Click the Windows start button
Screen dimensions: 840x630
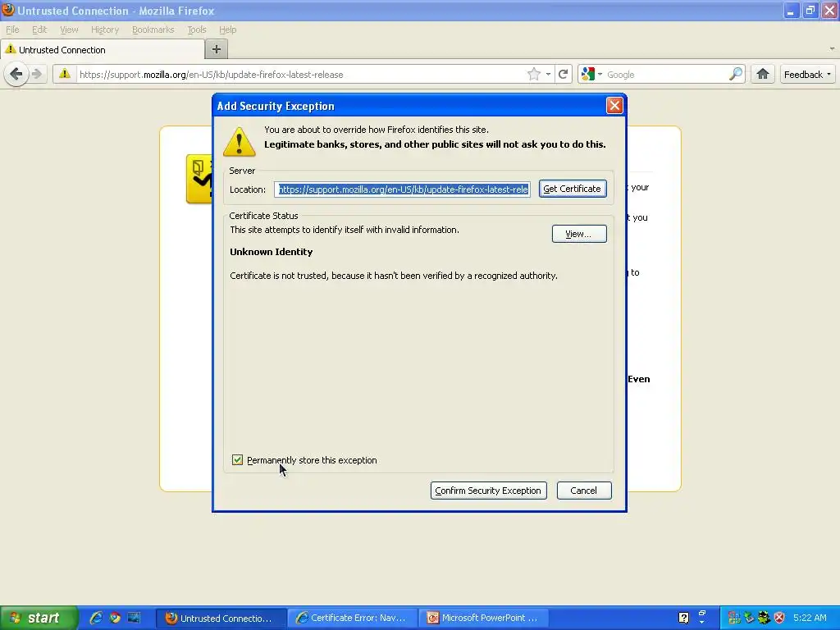(x=39, y=618)
